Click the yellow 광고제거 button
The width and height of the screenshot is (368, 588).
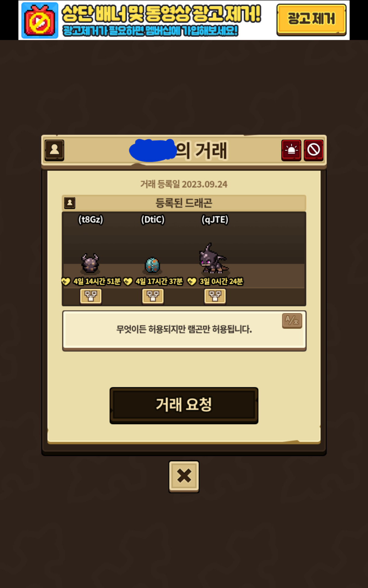[x=311, y=20]
